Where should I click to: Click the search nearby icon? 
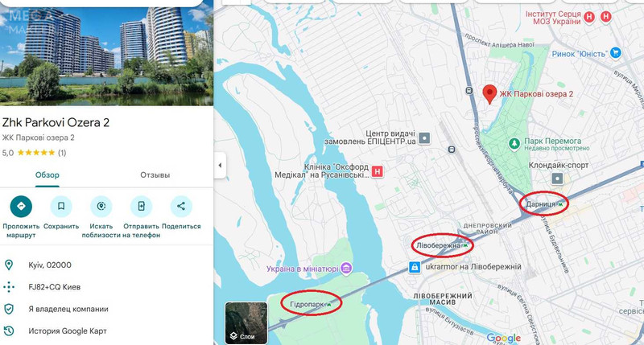[101, 206]
